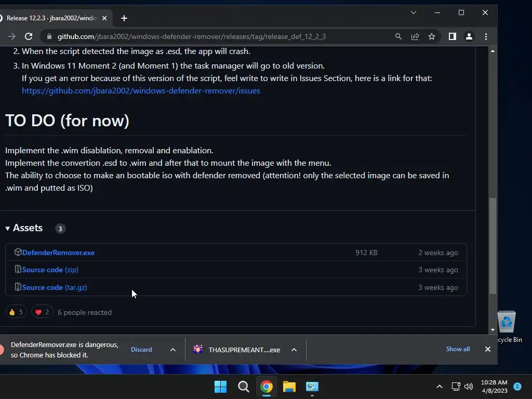The width and height of the screenshot is (532, 399).
Task: Open Windows taskbar Search
Action: (x=243, y=387)
